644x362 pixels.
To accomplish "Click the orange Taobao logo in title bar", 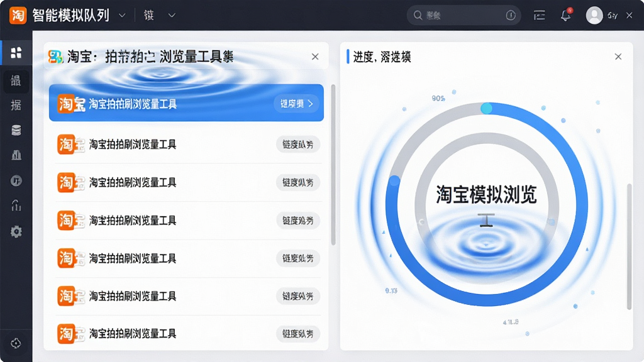I will click(x=18, y=15).
